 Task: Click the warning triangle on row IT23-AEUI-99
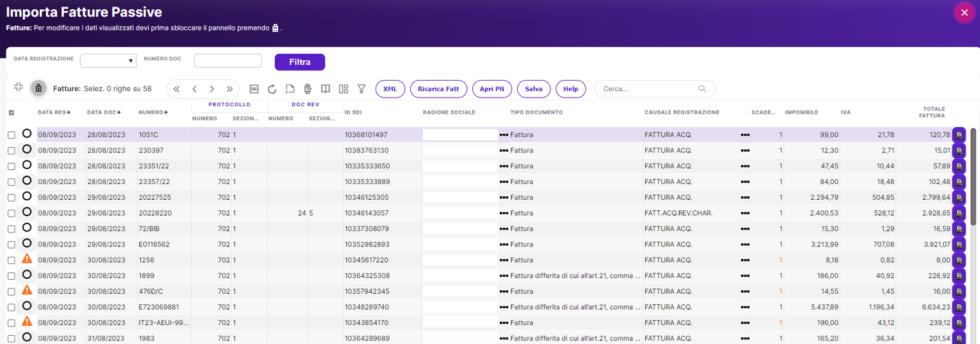coord(27,321)
